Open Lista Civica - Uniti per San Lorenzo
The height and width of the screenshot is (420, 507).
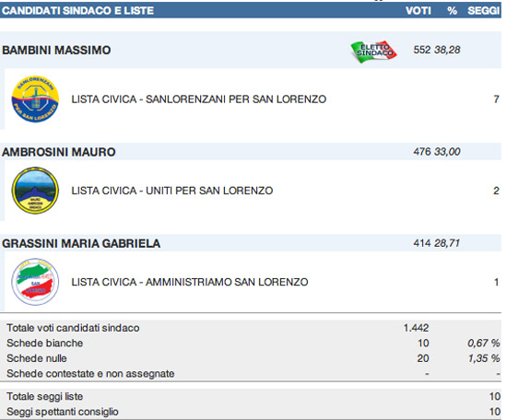tap(172, 191)
